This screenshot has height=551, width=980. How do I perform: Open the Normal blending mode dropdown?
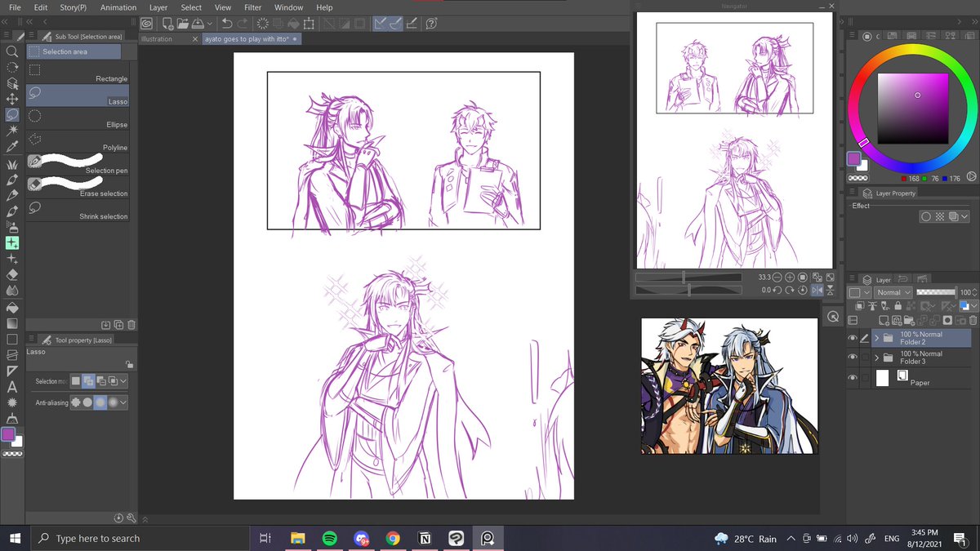[x=893, y=292]
